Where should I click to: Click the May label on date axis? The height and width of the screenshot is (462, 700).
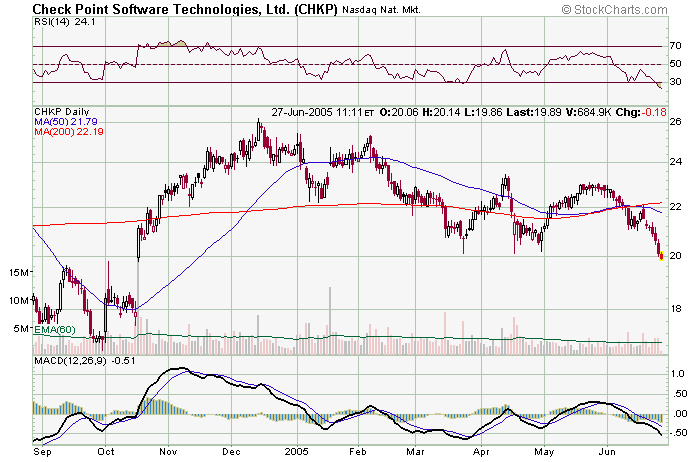tap(544, 452)
